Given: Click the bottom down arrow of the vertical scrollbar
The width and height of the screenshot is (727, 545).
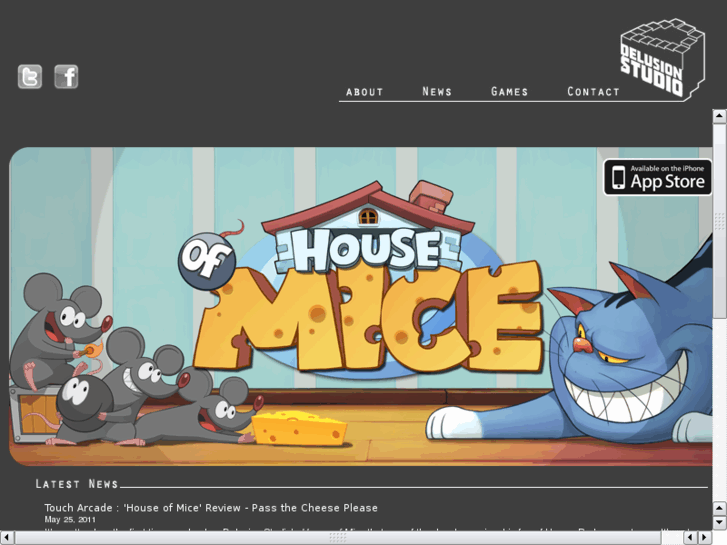Looking at the screenshot, I should click(x=720, y=523).
